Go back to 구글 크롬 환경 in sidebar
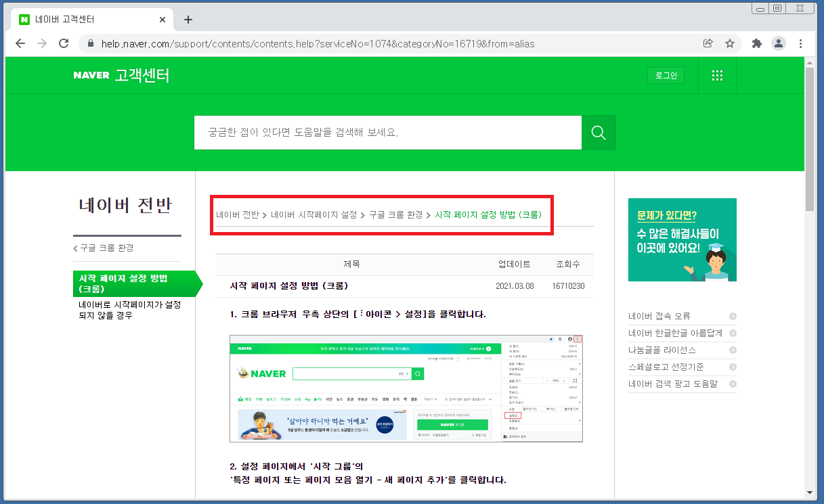This screenshot has width=824, height=504. 104,248
